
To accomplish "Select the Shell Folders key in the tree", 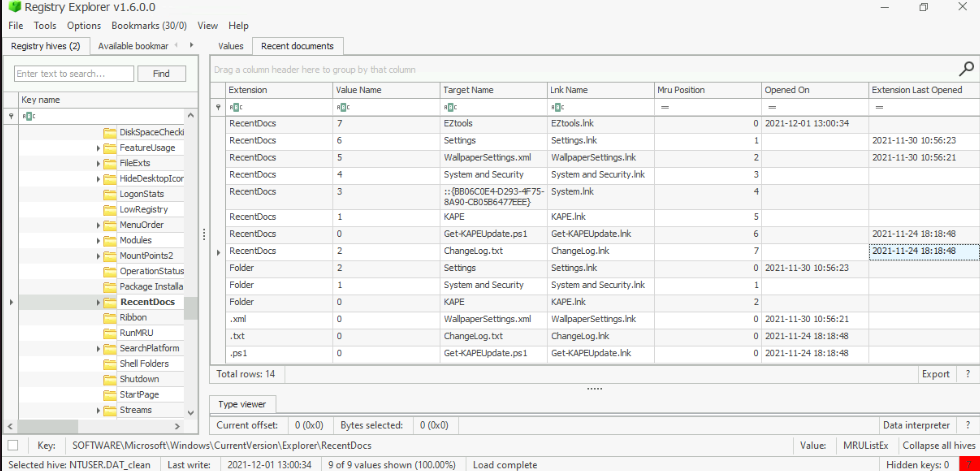I will 144,364.
